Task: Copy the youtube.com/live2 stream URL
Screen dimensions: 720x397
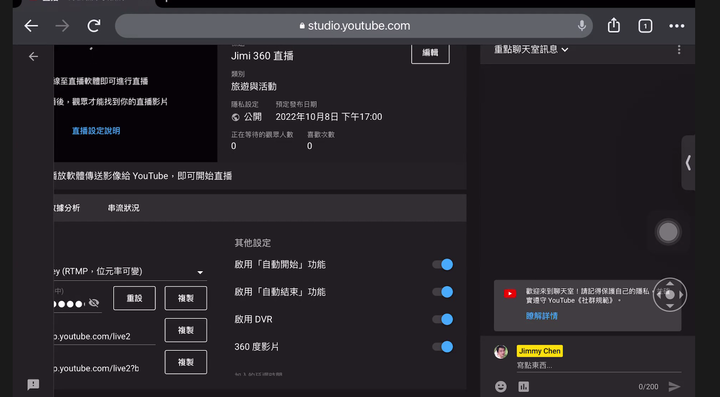Action: [x=186, y=330]
